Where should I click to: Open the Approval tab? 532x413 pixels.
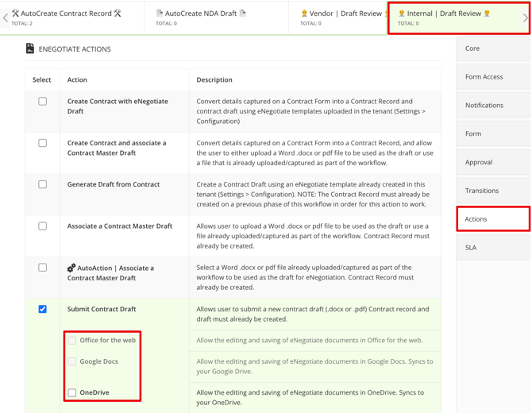(493, 162)
